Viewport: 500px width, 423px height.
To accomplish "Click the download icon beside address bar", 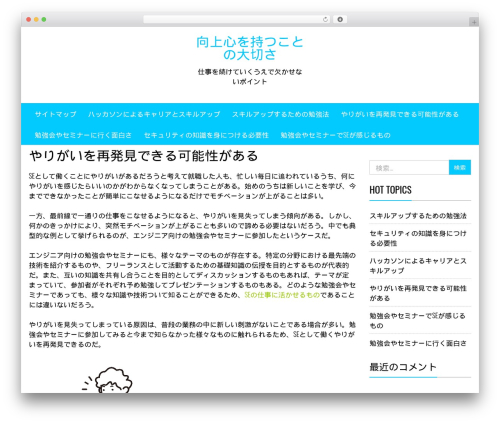I will click(x=340, y=20).
